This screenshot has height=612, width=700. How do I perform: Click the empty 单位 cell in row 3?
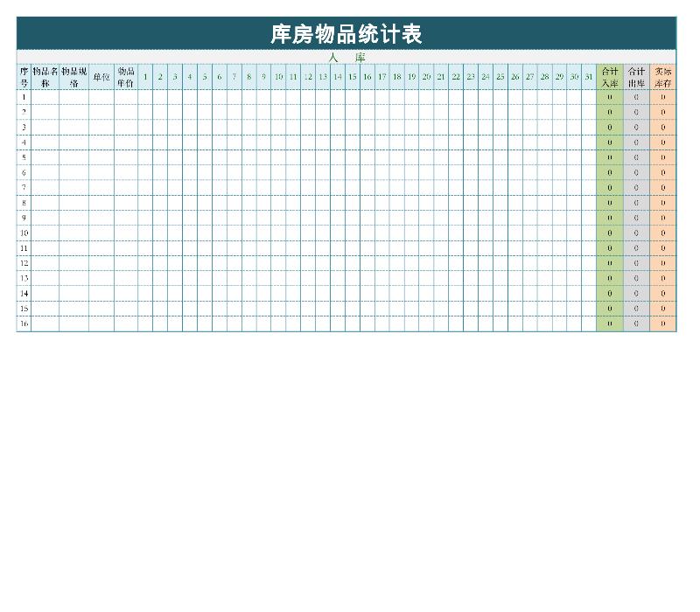coord(101,127)
